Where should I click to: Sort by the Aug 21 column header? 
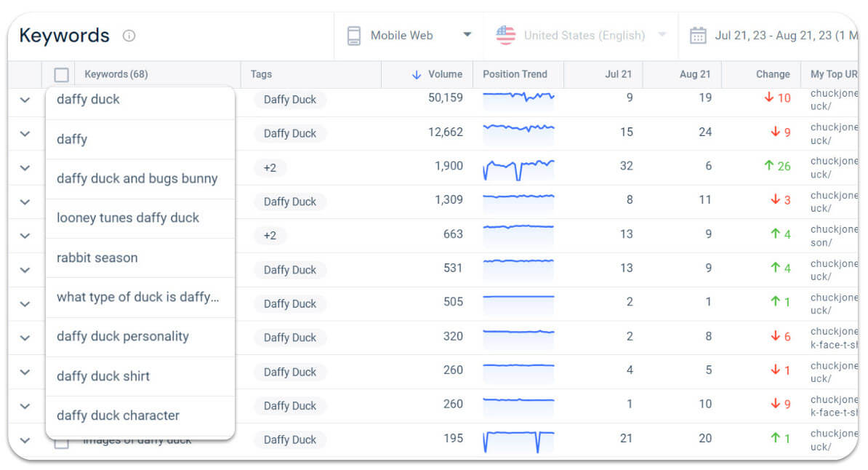[x=695, y=74]
